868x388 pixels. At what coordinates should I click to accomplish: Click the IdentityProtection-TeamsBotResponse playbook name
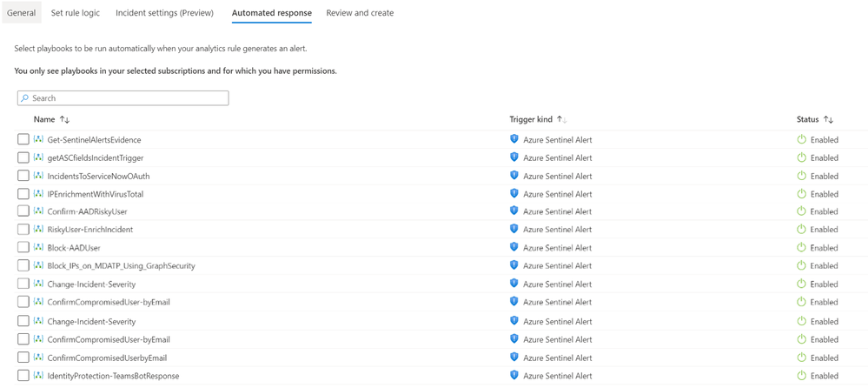113,376
